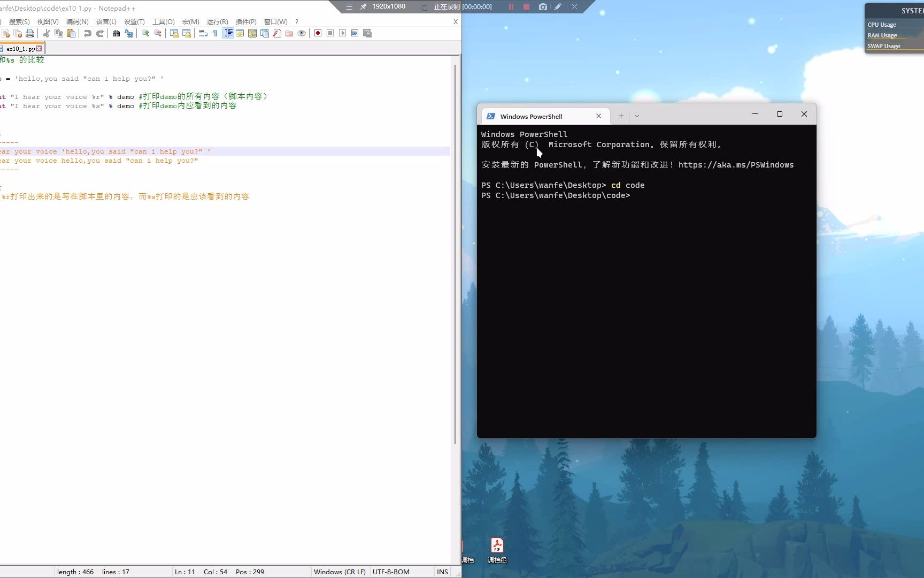Click the monitoring eye icon
Screen dimensions: 924x578
pyautogui.click(x=302, y=33)
